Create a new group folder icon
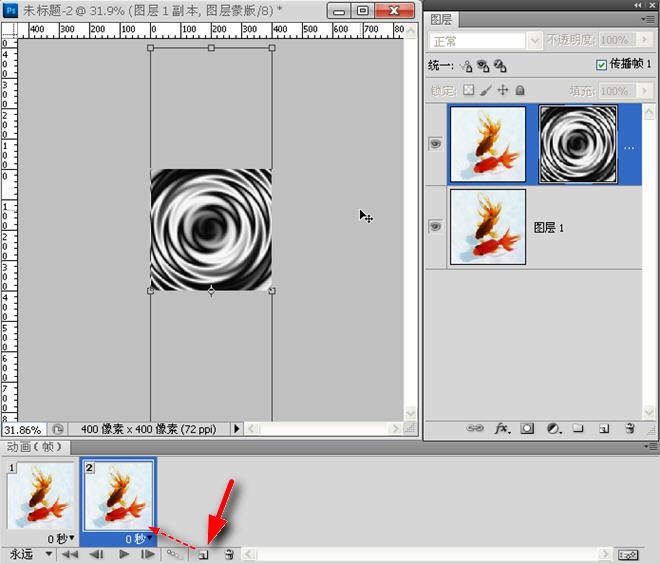Screen dimensions: 660x564 point(578,428)
